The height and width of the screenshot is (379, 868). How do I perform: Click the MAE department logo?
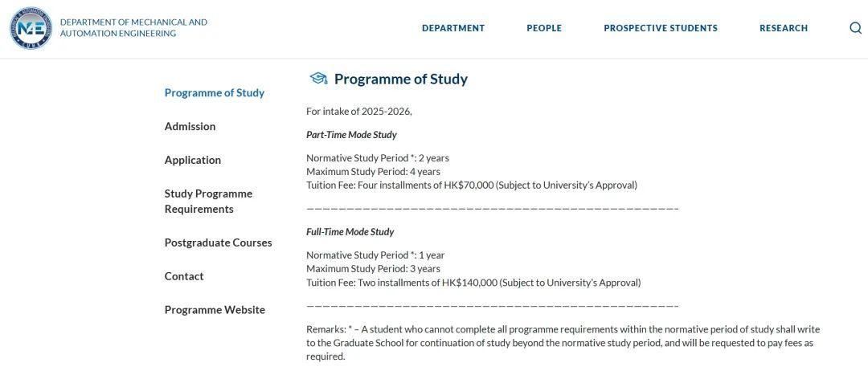click(31, 28)
